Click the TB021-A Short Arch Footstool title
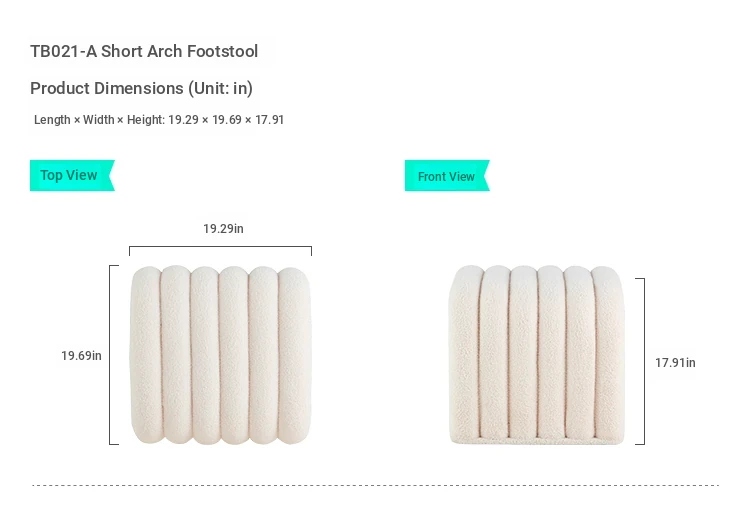This screenshot has height=506, width=750. click(x=144, y=51)
